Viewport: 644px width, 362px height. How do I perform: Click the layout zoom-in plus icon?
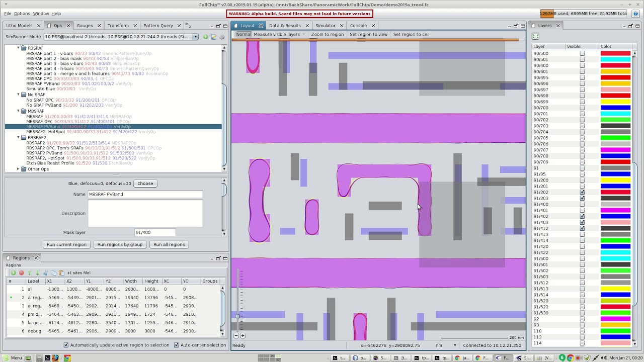pyautogui.click(x=243, y=335)
